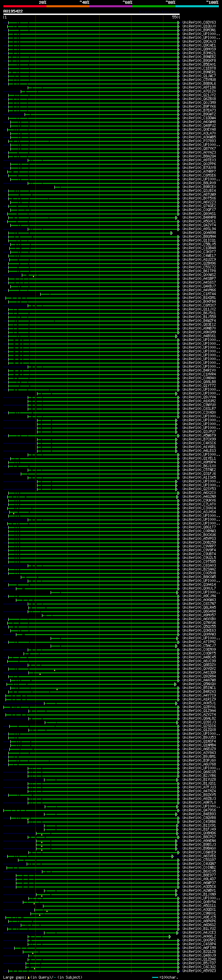Open hit UniRef100_B9M3N1
Image resolution: width=222 pixels, height=980 pixels.
199,30
